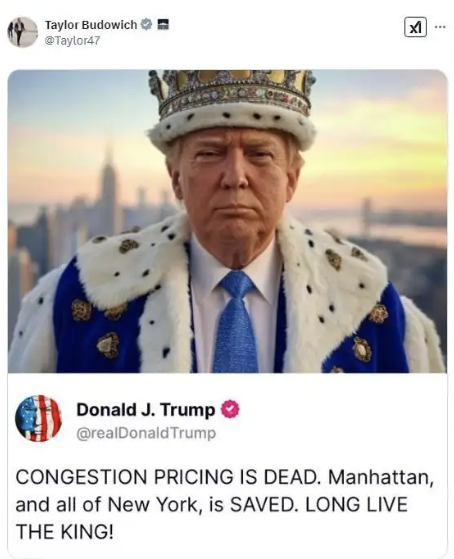Click the affiliation badge next to the verified checkmark
The height and width of the screenshot is (559, 454).
point(163,24)
